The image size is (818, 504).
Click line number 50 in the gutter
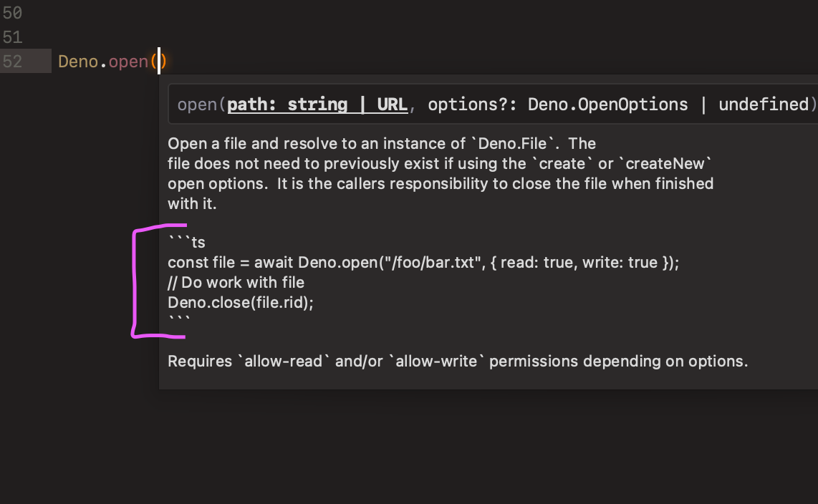pos(14,13)
